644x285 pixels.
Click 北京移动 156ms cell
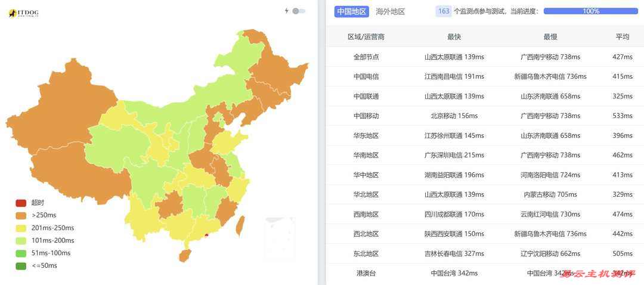click(454, 116)
